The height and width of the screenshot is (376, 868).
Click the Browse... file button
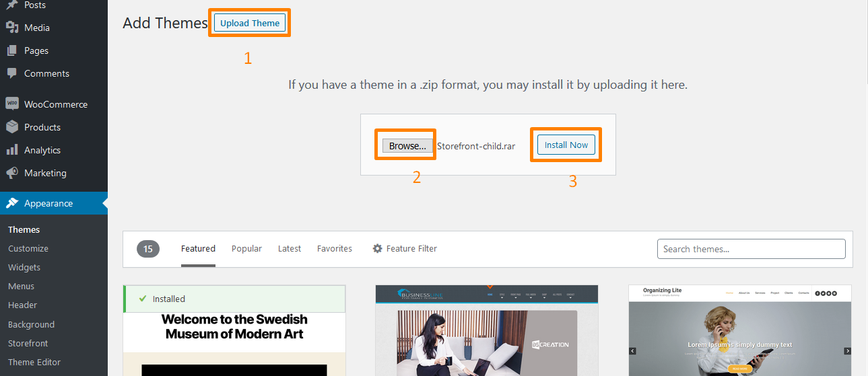click(407, 146)
